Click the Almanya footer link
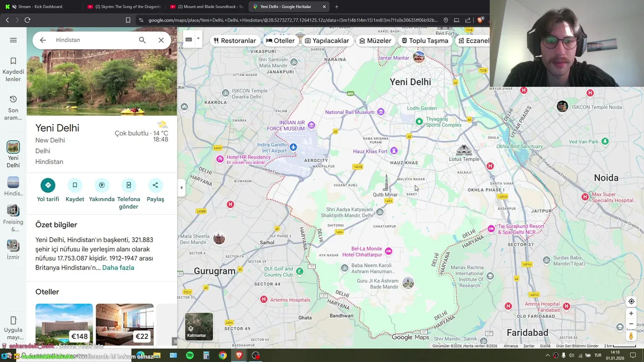This screenshot has height=362, width=644. pos(511,346)
